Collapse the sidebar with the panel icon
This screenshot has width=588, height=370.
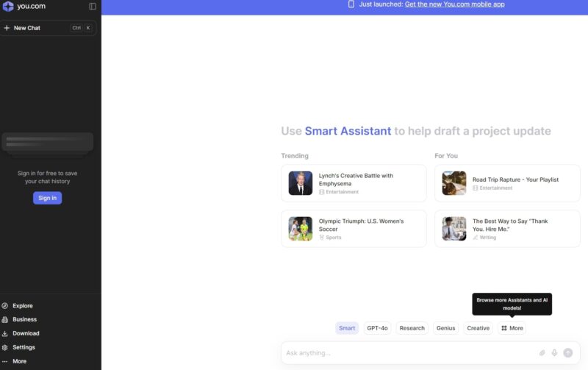pyautogui.click(x=93, y=7)
